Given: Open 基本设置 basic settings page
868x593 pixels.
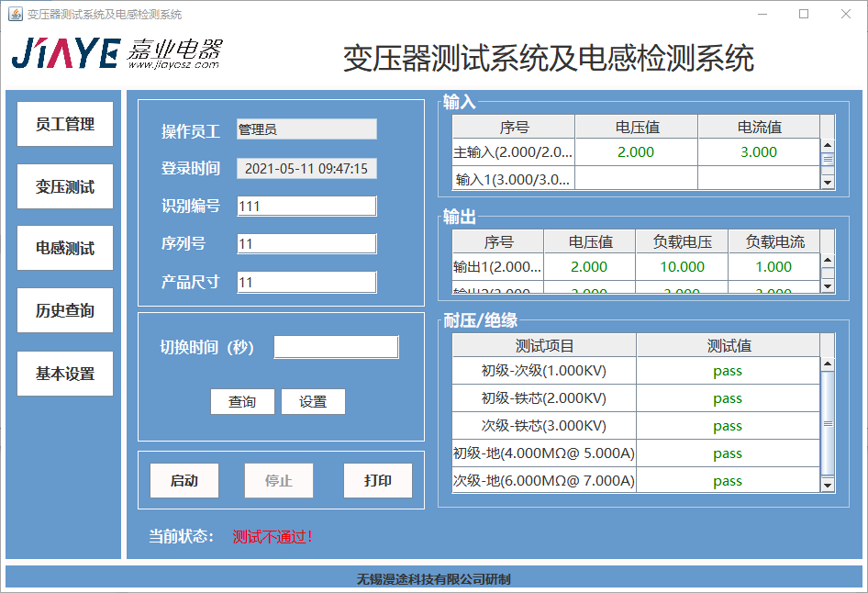Looking at the screenshot, I should tap(65, 374).
